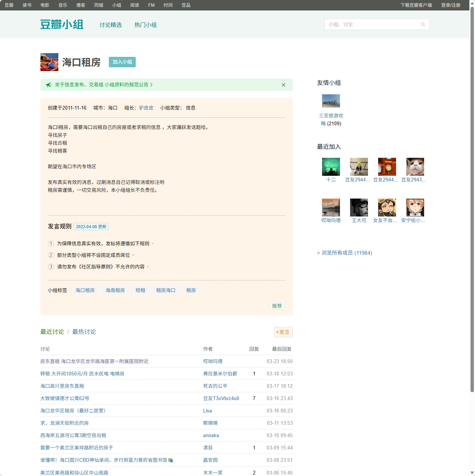Open the 海口租房 group avatar image
Viewport: 475px width, 476px height.
coord(49,62)
